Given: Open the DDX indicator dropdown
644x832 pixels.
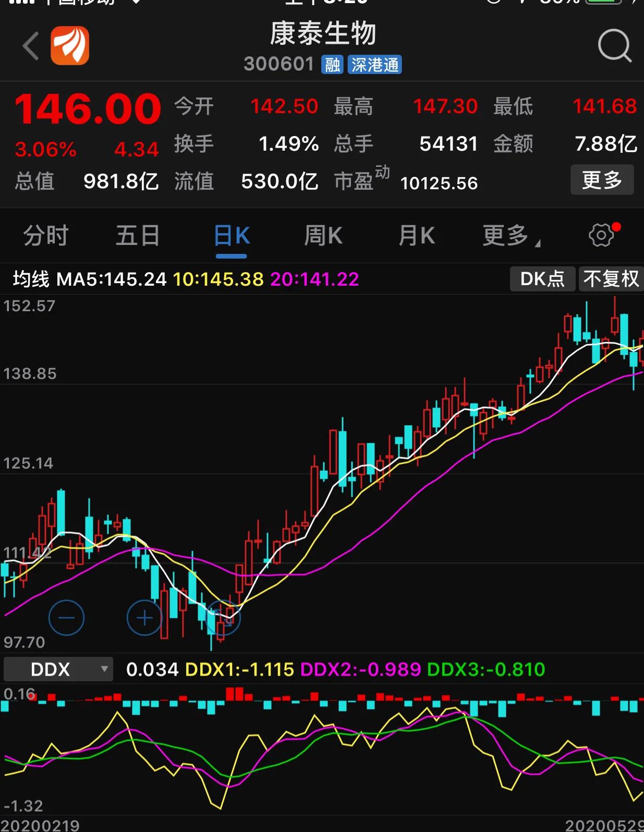Looking at the screenshot, I should tap(58, 669).
